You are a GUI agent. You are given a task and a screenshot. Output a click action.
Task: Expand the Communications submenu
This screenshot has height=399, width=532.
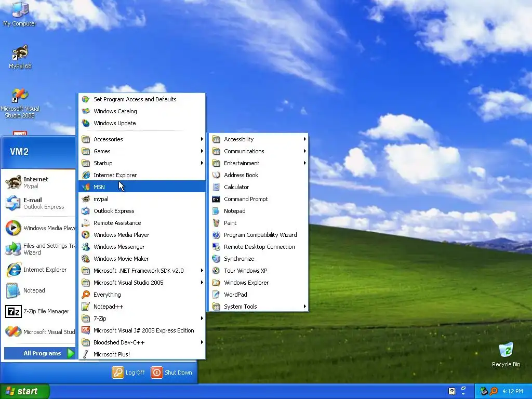[259, 151]
